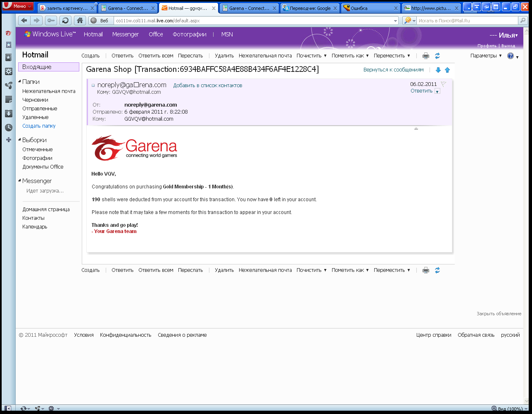532x414 pixels.
Task: Open the Downloads panel in Opera sidebar
Action: (8, 114)
